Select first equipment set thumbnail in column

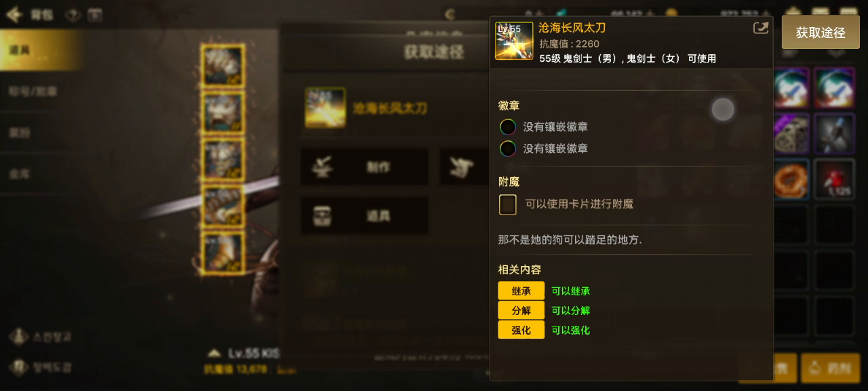223,65
